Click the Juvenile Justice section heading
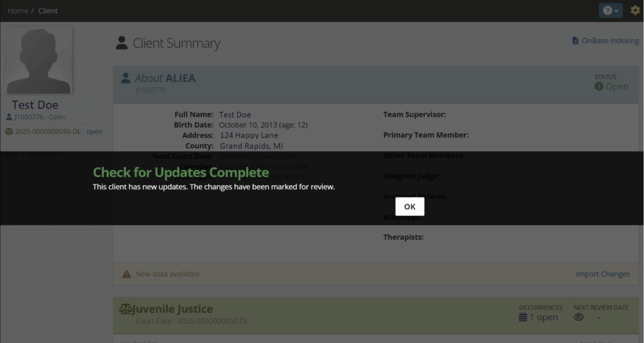This screenshot has width=644, height=343. [x=173, y=309]
